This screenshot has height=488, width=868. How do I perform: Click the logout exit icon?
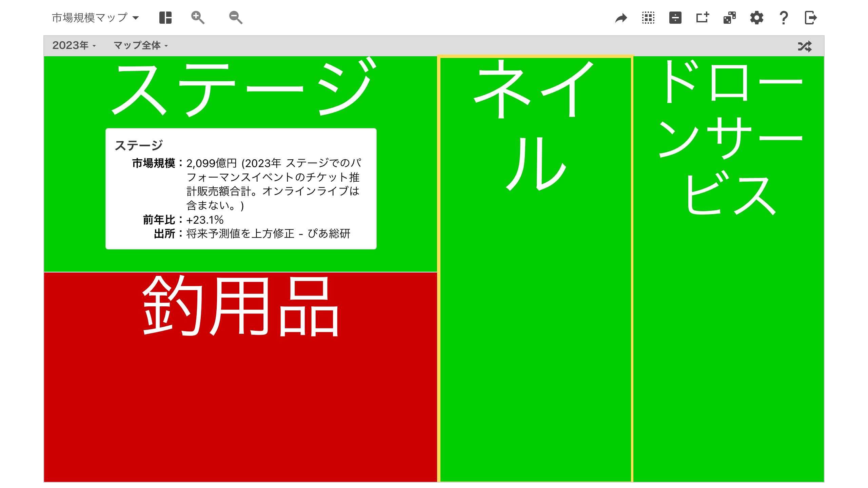[x=811, y=18]
